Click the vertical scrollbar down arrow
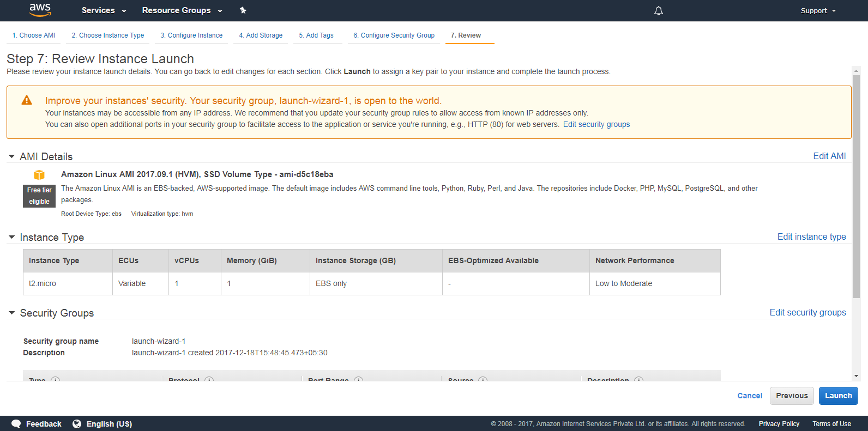This screenshot has height=431, width=868. click(856, 376)
